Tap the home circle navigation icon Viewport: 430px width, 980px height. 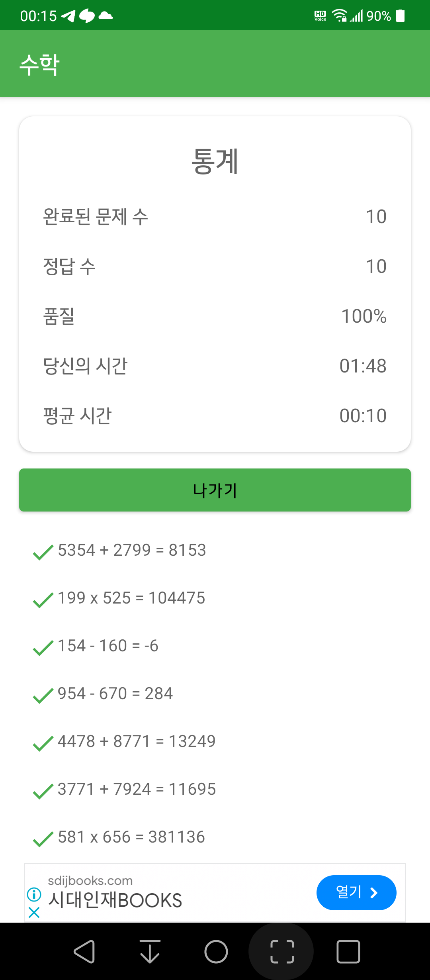pos(216,952)
